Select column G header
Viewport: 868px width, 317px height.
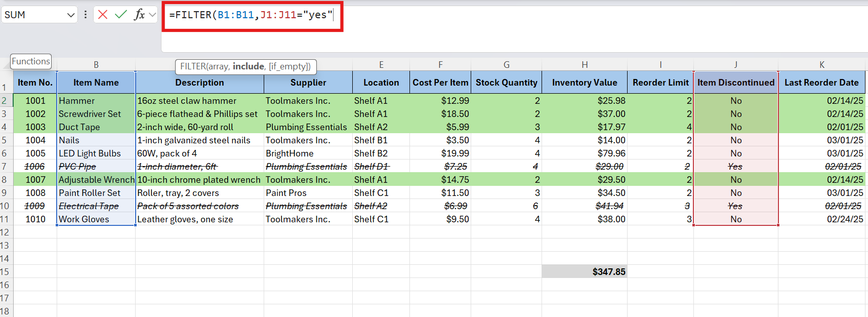[506, 65]
